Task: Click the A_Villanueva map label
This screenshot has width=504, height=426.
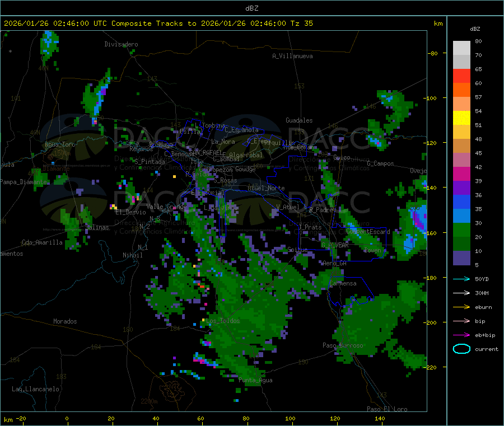Action: click(292, 56)
